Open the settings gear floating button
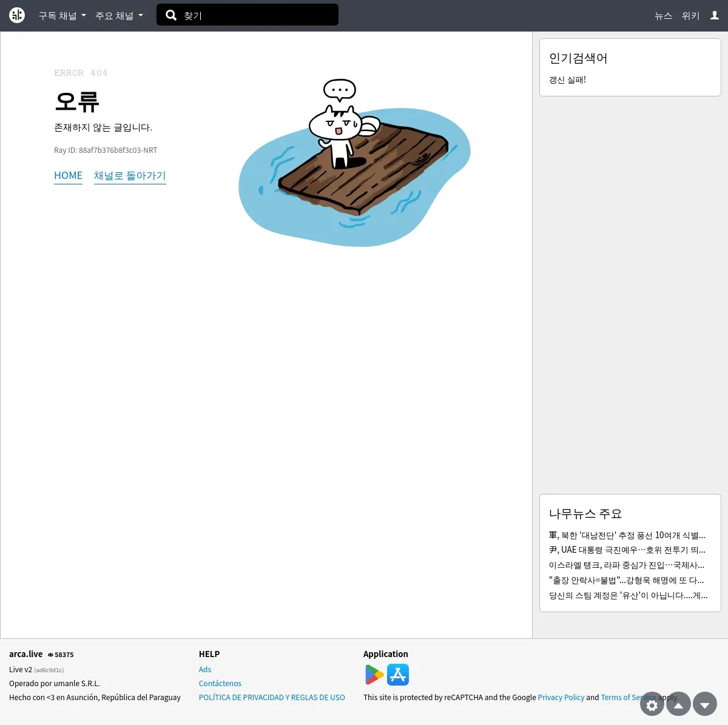 point(652,704)
